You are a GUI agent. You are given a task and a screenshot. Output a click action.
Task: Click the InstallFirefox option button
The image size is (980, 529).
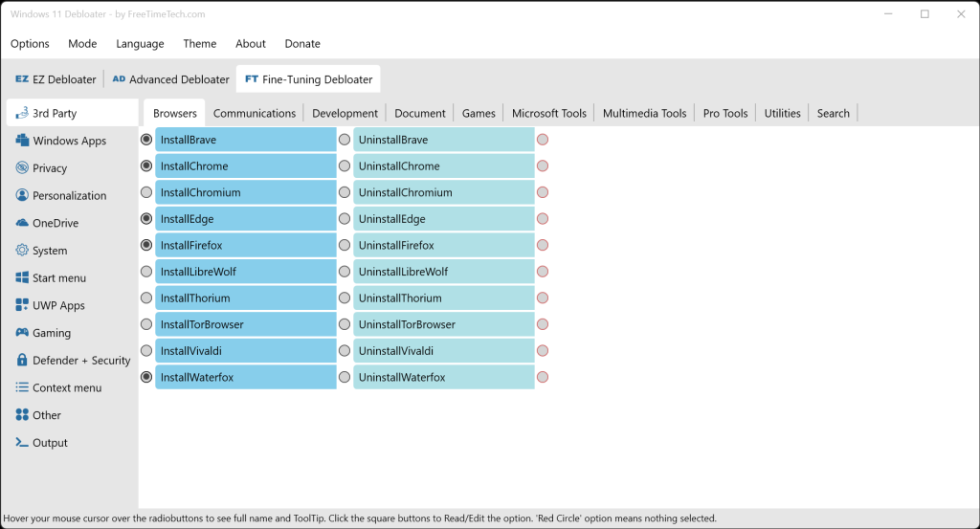[x=246, y=246]
